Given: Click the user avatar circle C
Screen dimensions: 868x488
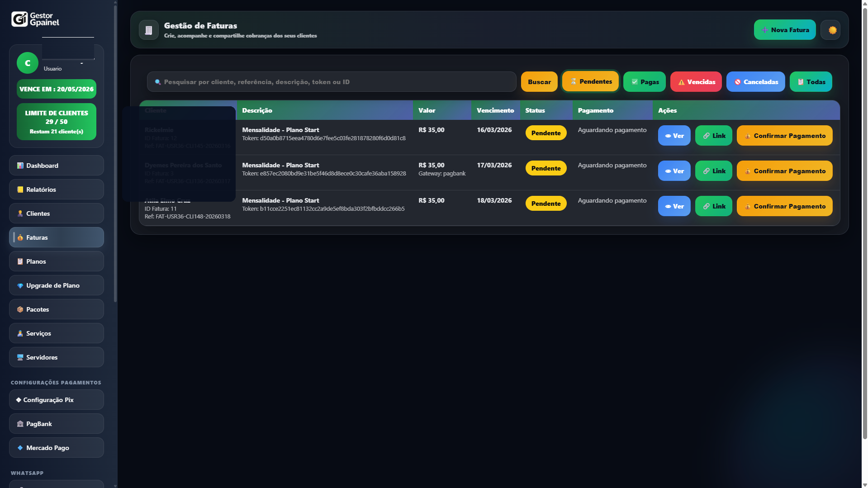Looking at the screenshot, I should 27,63.
